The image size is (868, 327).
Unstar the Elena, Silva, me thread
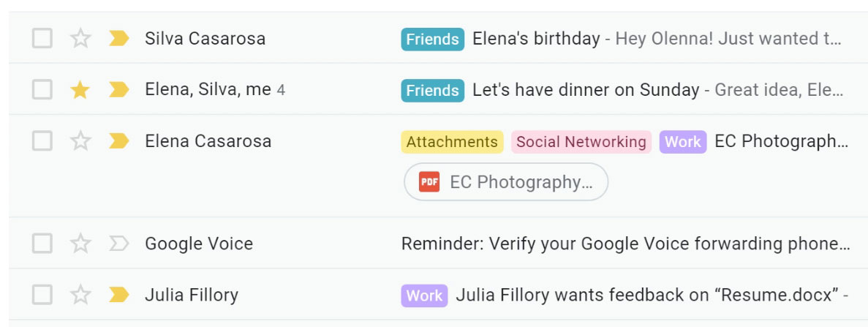click(80, 90)
